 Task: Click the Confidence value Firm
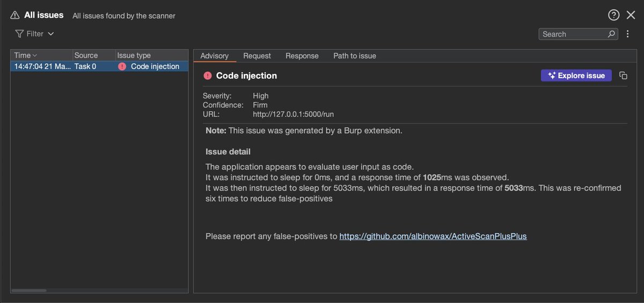[260, 105]
